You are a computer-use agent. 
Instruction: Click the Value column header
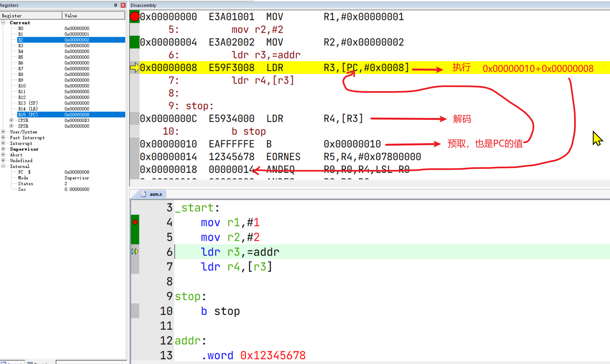[x=94, y=16]
